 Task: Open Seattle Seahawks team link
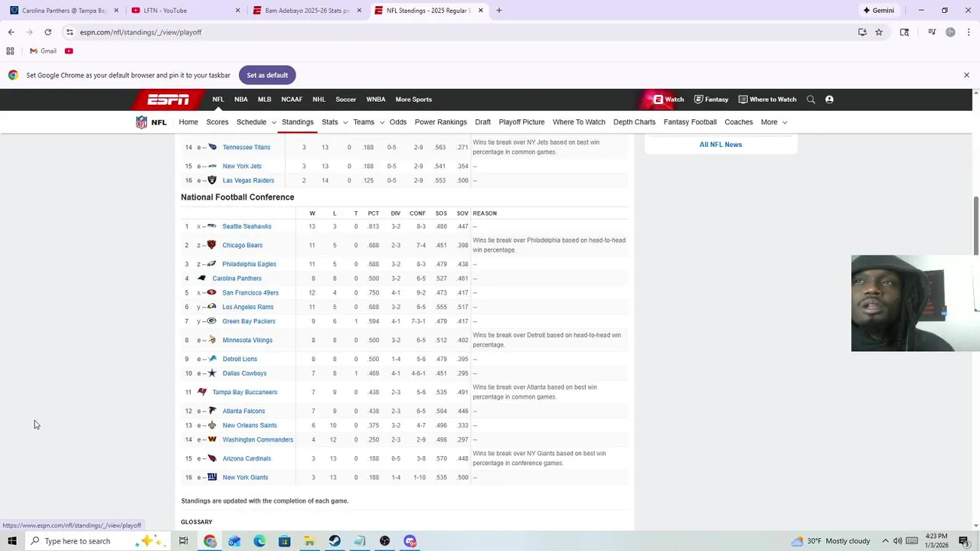pos(247,227)
